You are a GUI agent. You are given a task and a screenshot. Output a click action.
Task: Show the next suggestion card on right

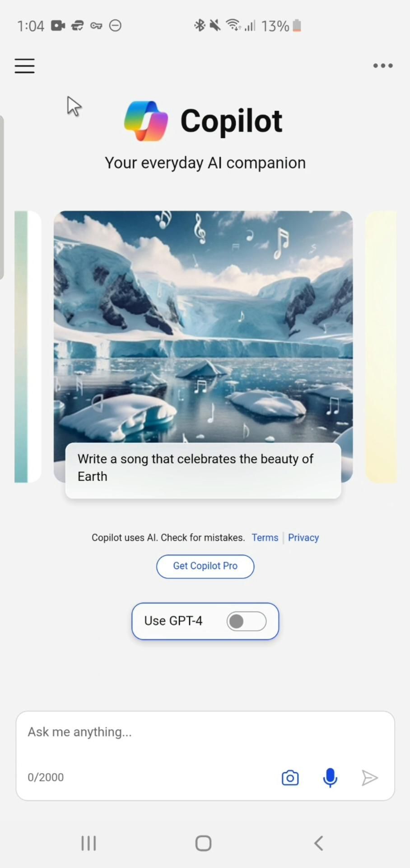(x=381, y=347)
